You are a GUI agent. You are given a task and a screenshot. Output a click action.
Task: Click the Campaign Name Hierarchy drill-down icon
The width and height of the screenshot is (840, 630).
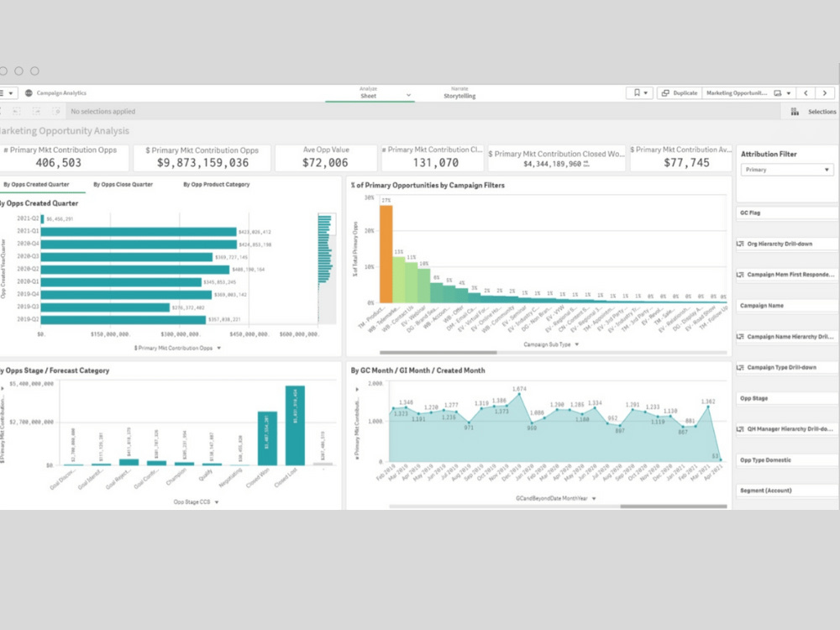740,337
